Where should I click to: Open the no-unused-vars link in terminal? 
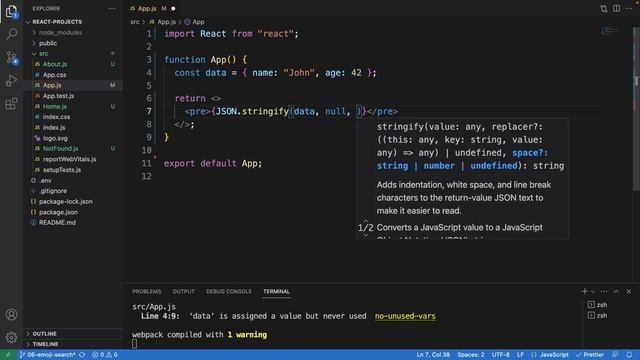point(405,316)
